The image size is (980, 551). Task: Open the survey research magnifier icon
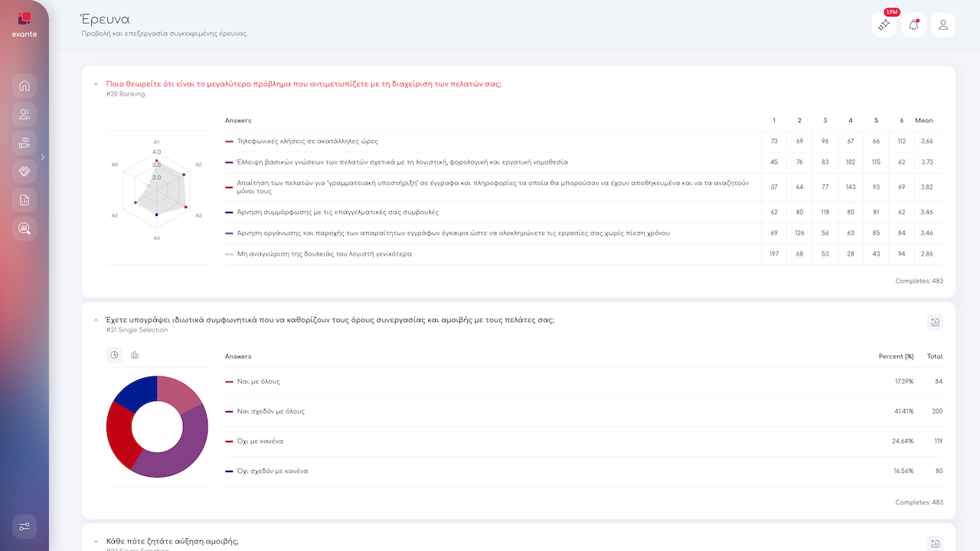24,228
